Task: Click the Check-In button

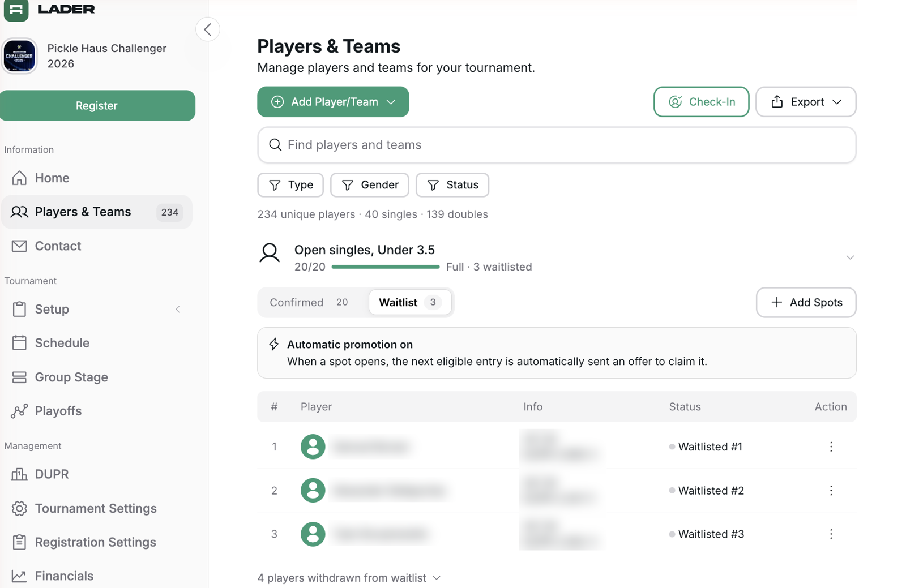Action: pos(701,102)
